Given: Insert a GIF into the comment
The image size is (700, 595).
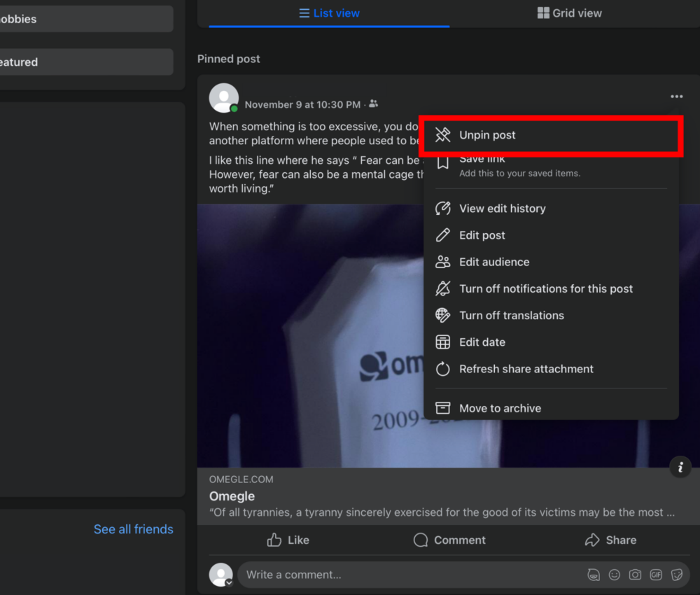Looking at the screenshot, I should tap(656, 574).
